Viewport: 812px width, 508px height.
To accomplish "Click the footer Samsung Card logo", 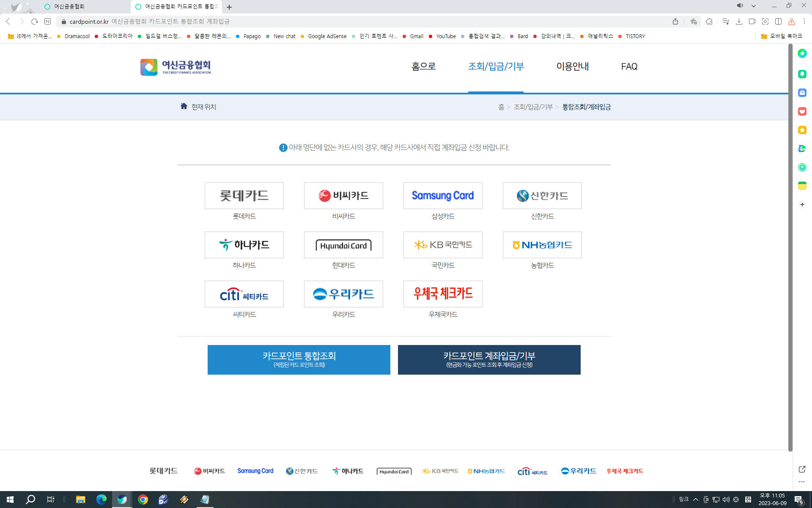I will tap(255, 471).
